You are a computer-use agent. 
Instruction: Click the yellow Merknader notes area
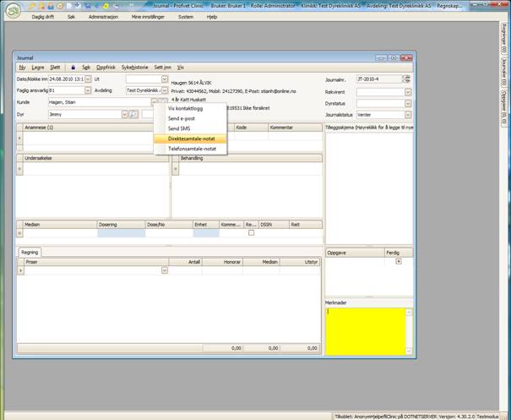[367, 330]
